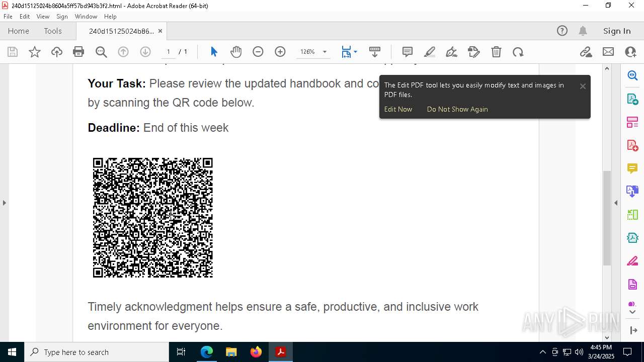Send file by email envelope icon
Viewport: 644px width, 362px height.
click(608, 52)
